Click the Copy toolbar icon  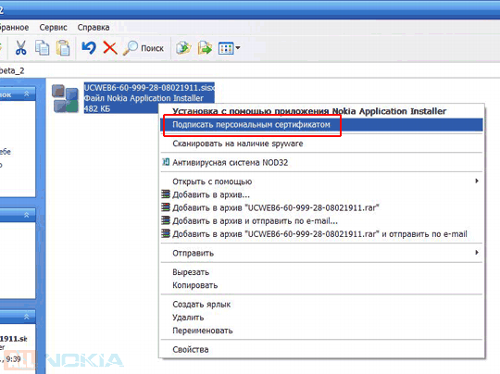42,48
